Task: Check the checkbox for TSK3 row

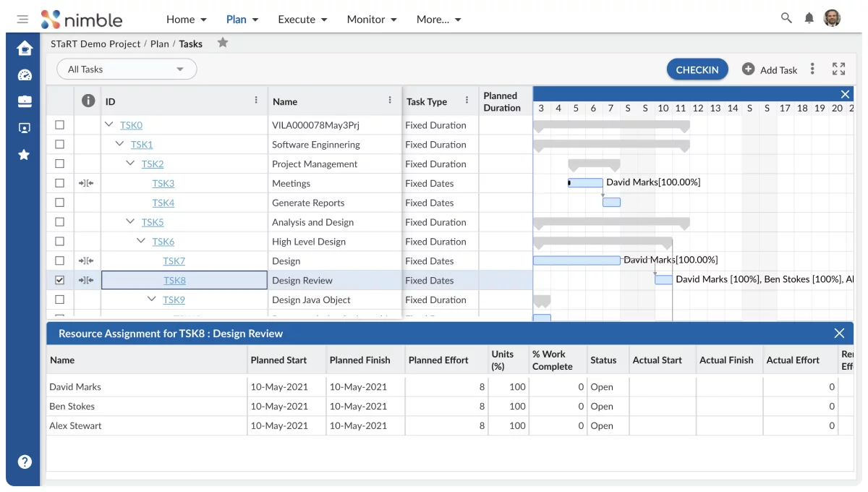Action: pos(60,184)
